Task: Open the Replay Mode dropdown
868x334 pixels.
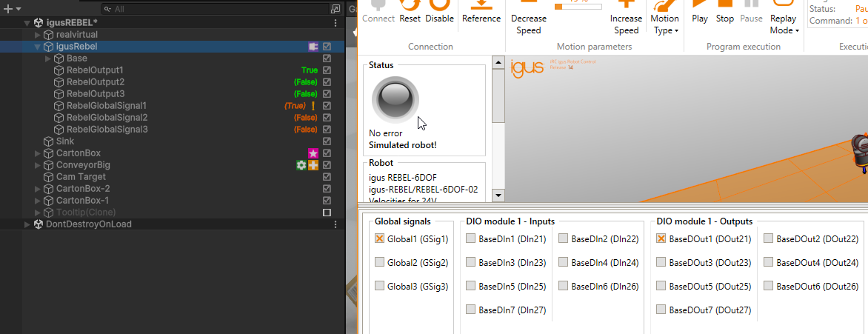Action: [x=784, y=24]
